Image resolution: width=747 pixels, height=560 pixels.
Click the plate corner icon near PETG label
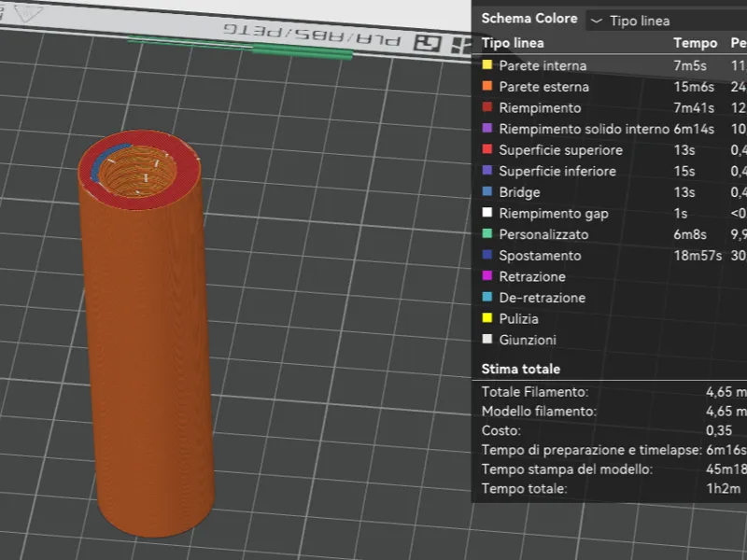pyautogui.click(x=428, y=43)
